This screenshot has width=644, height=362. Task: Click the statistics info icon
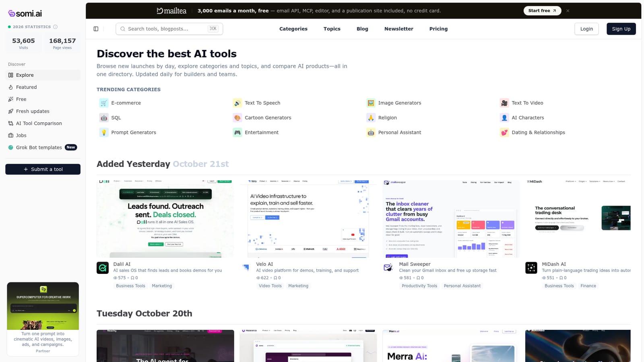56,27
